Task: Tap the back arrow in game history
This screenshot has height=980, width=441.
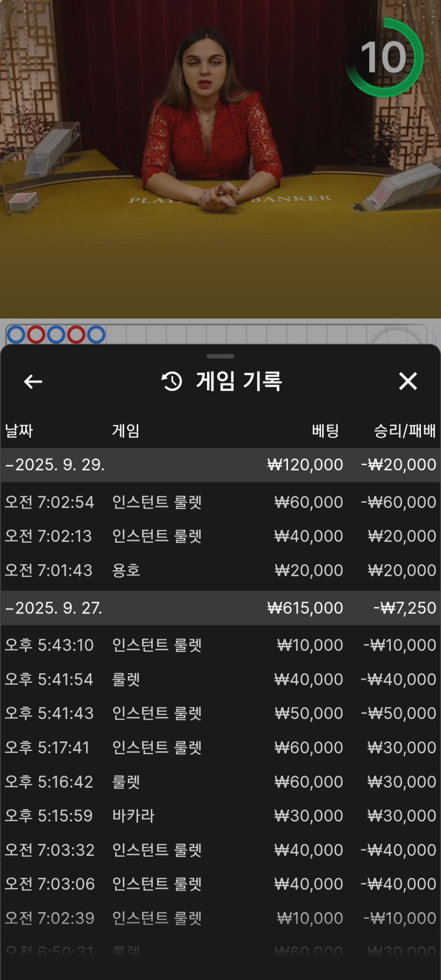Action: point(33,381)
